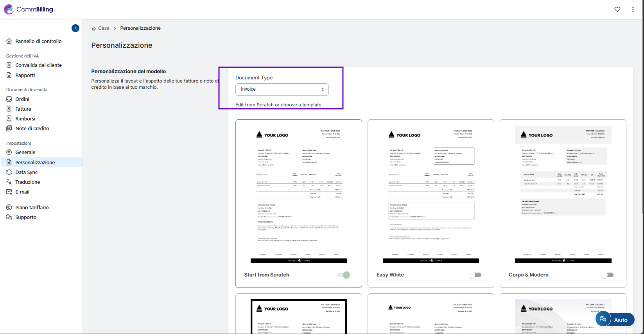Image resolution: width=644 pixels, height=334 pixels.
Task: Open the three-dot options menu
Action: click(x=633, y=9)
